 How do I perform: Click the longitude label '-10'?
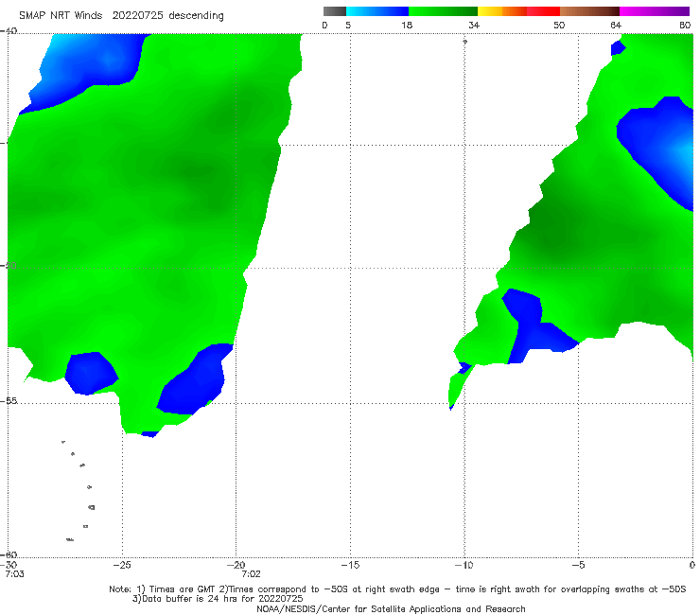point(464,565)
